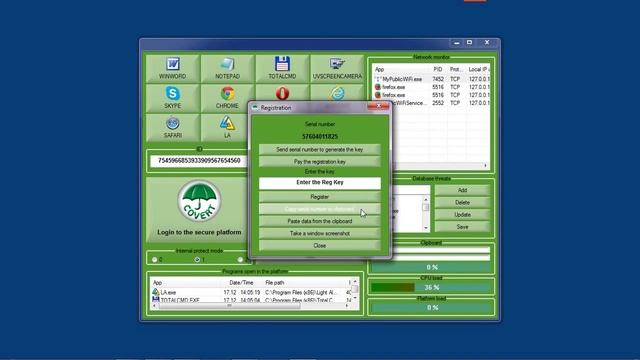Screen dimensions: 640x360
Task: Click the LA.exe row icon in programs list
Action: [156, 292]
